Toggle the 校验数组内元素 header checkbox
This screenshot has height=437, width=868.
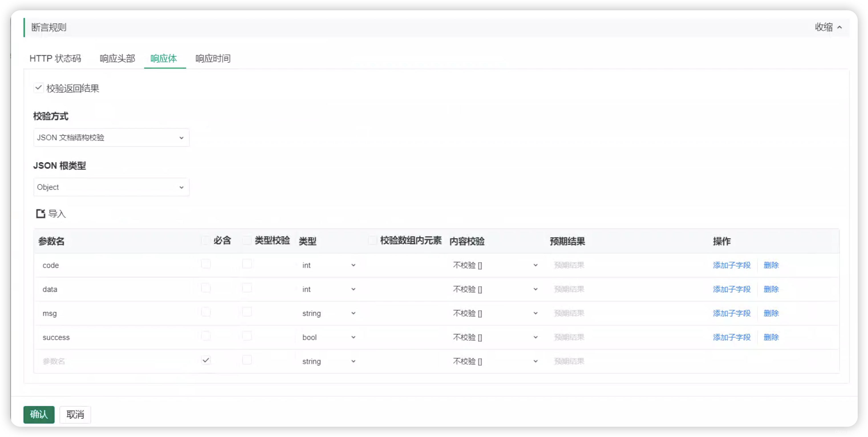(372, 240)
